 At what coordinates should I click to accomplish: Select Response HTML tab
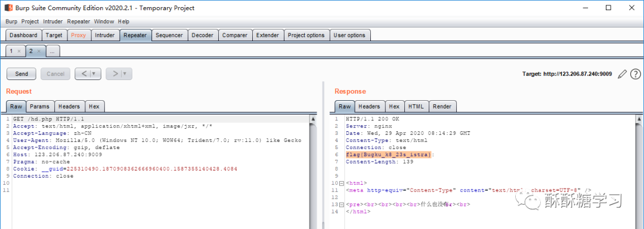point(416,106)
